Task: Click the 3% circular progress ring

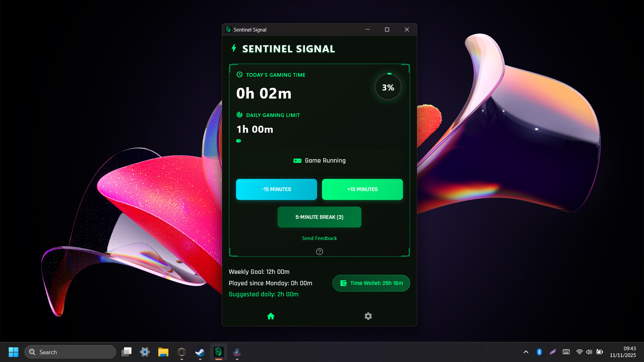Action: click(x=388, y=87)
